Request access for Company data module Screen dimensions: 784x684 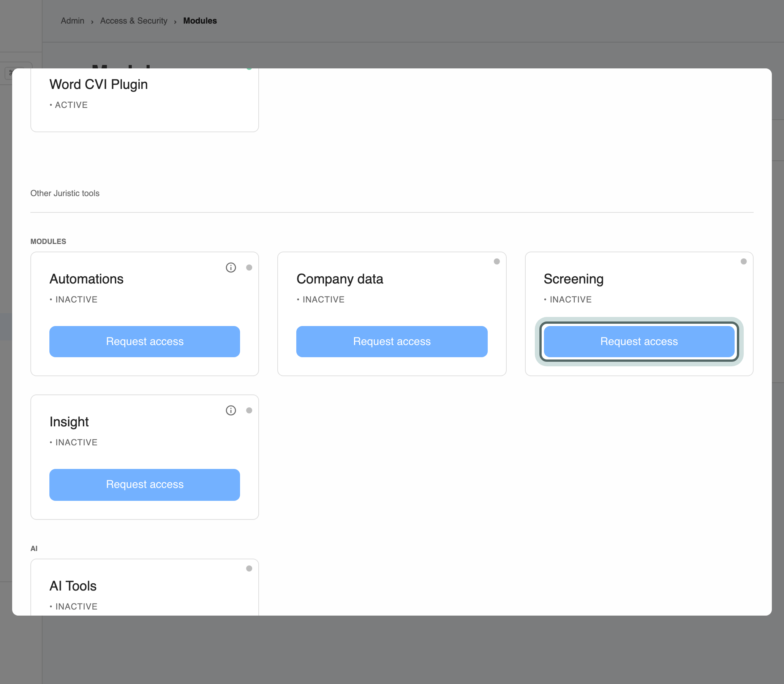[x=392, y=342]
